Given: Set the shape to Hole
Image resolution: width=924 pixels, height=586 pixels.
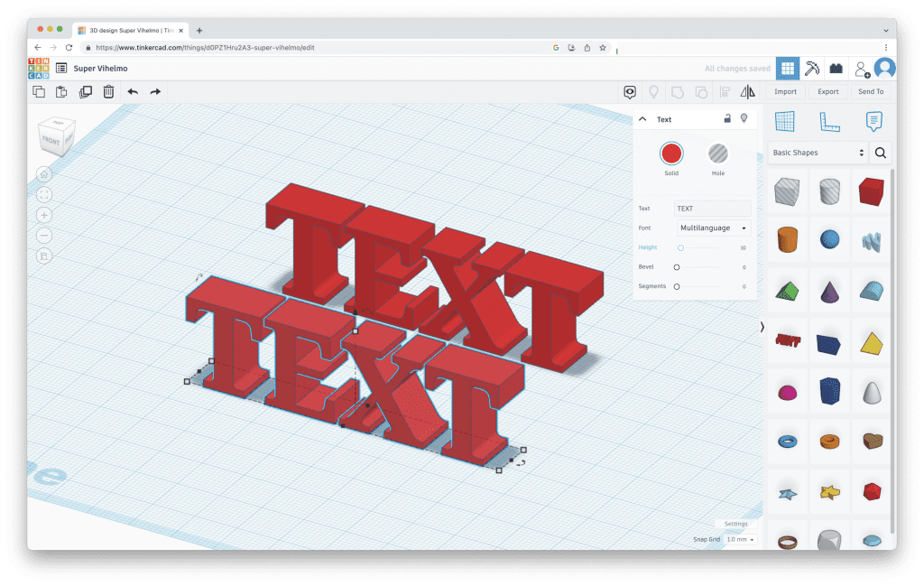Looking at the screenshot, I should (x=718, y=153).
